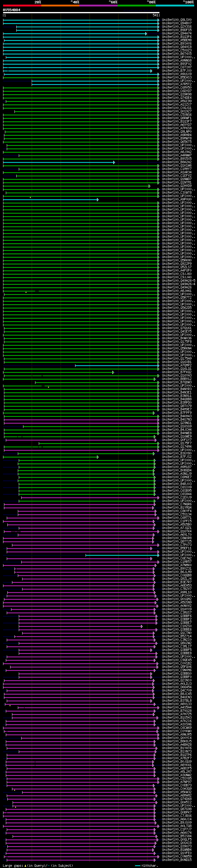Select UniRef100_A7R5T2 label
Image resolution: width=197 pixels, height=868 pixels.
coord(176,84)
